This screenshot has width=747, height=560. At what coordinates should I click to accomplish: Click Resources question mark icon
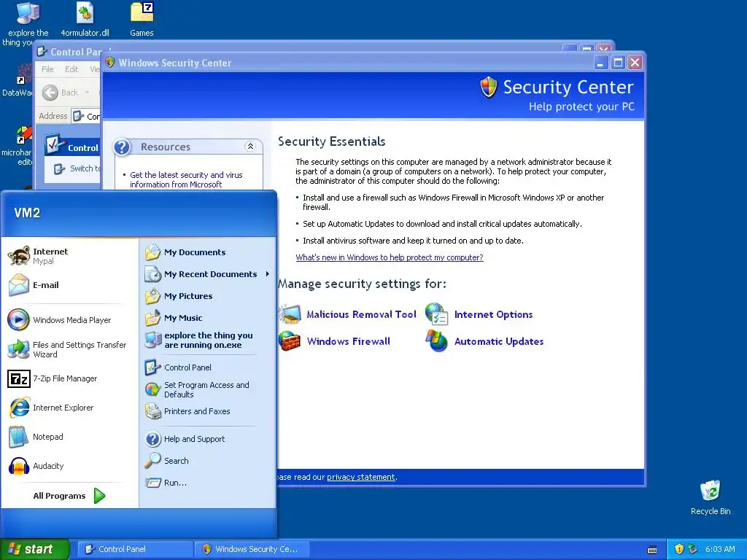coord(122,147)
